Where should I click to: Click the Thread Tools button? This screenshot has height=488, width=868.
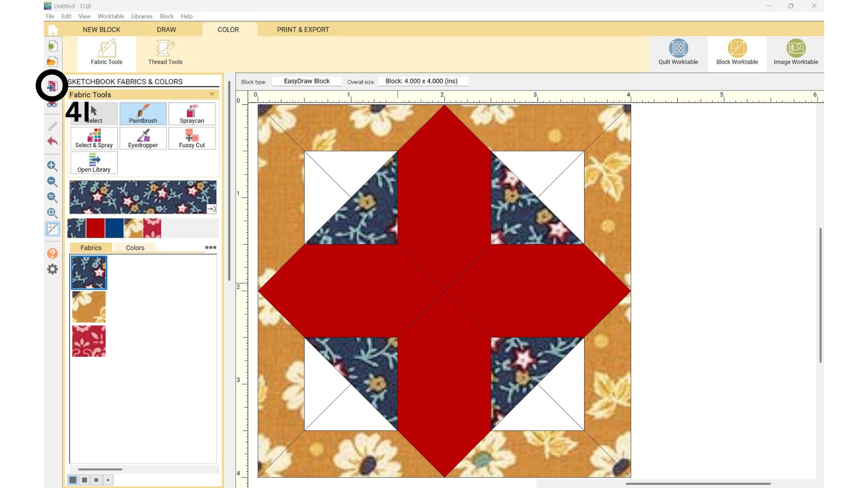165,52
